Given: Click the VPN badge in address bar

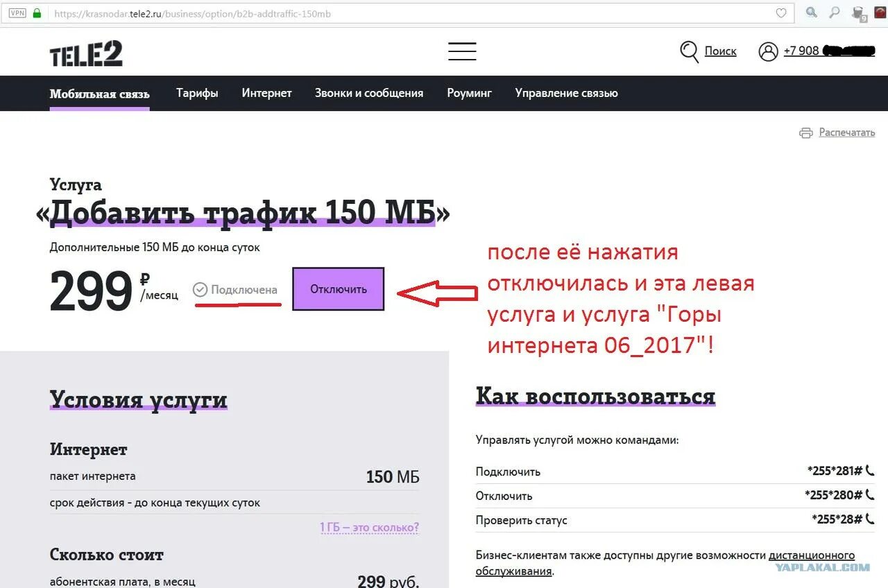Looking at the screenshot, I should click(x=17, y=12).
